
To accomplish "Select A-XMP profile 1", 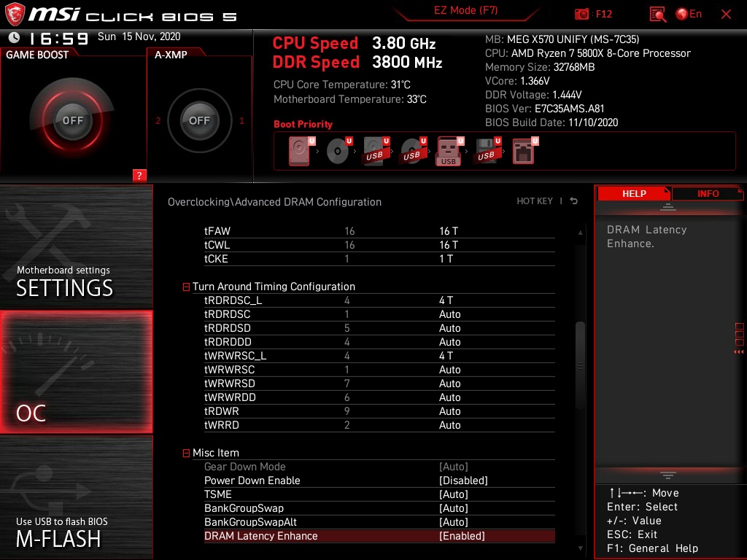I will (x=241, y=120).
